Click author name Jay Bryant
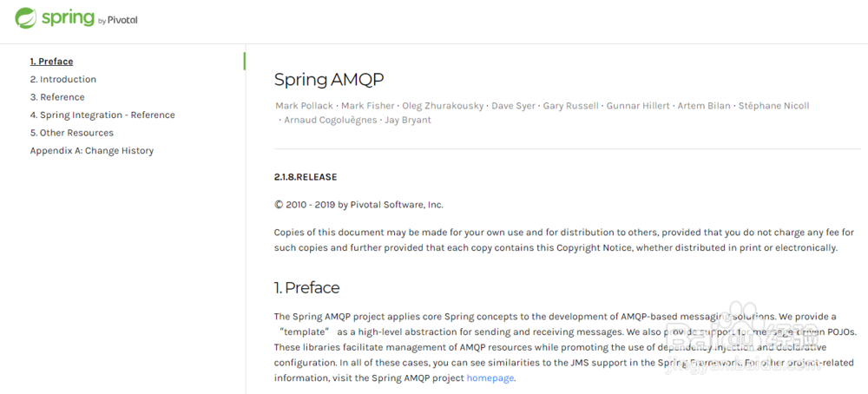 tap(409, 120)
